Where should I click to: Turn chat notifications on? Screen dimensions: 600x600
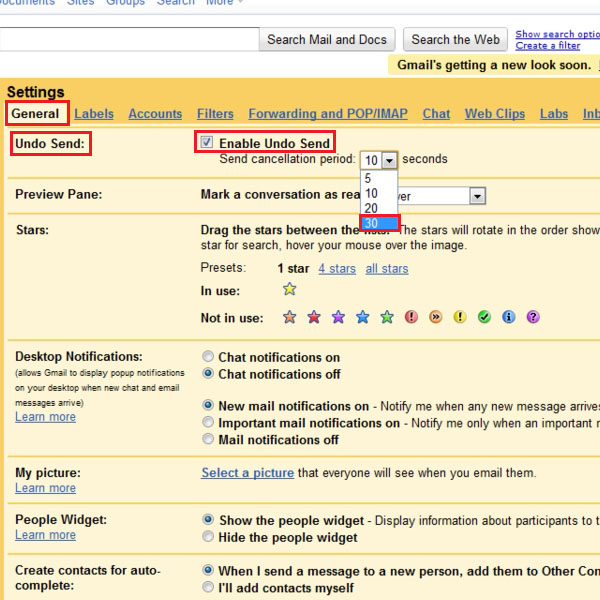coord(208,356)
